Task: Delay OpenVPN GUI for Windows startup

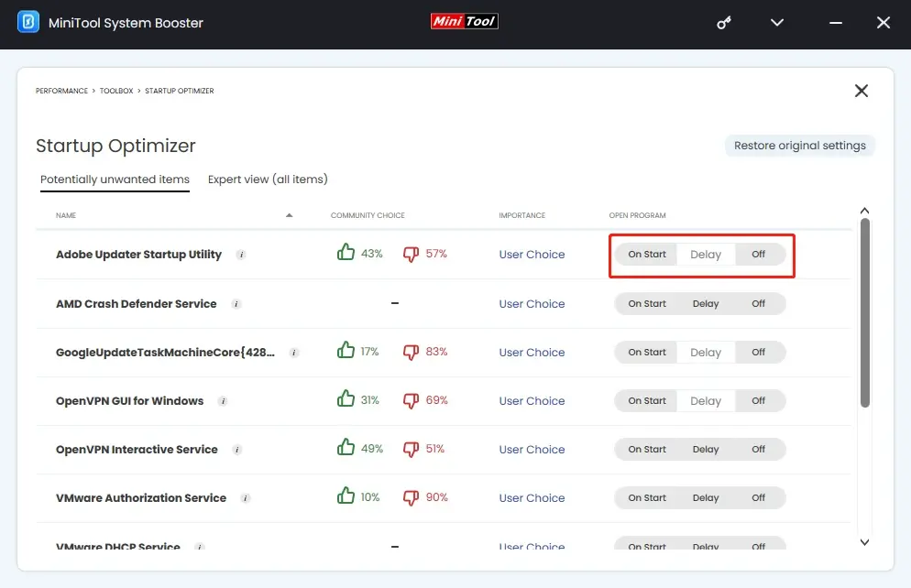Action: [x=706, y=401]
